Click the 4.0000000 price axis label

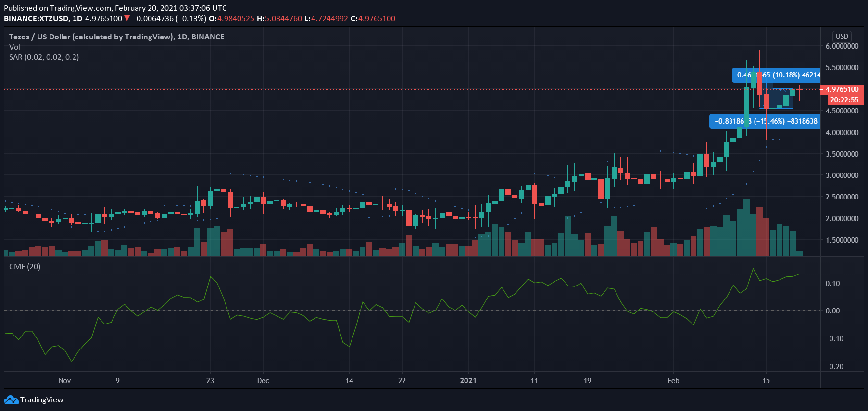842,133
